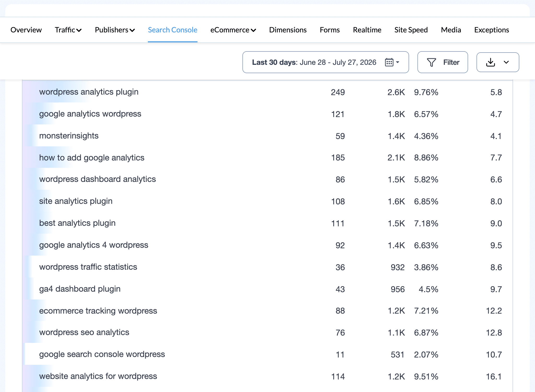Click the 4.5% CTR value
The width and height of the screenshot is (535, 392).
click(x=428, y=289)
